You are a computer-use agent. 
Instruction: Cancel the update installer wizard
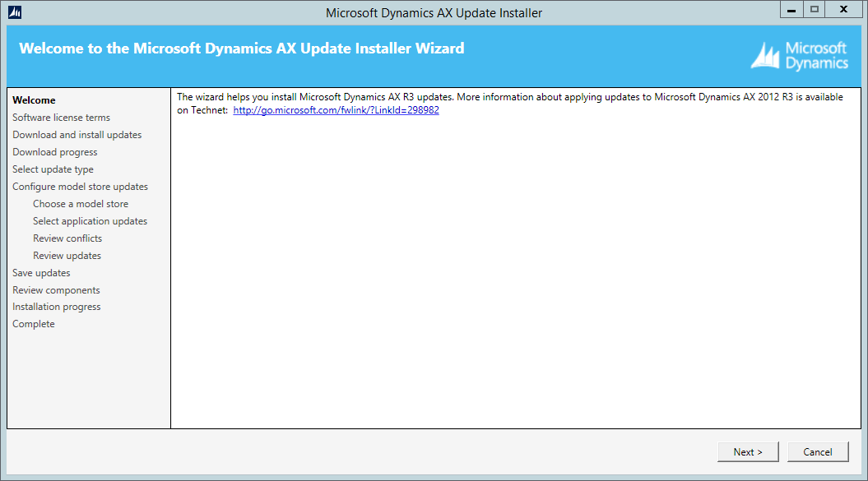[x=818, y=451]
